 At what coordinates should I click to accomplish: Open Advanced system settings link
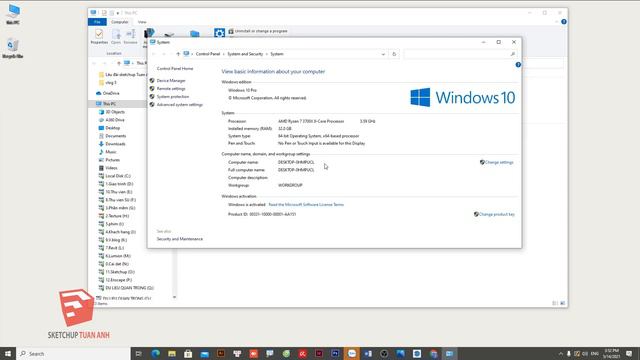180,105
